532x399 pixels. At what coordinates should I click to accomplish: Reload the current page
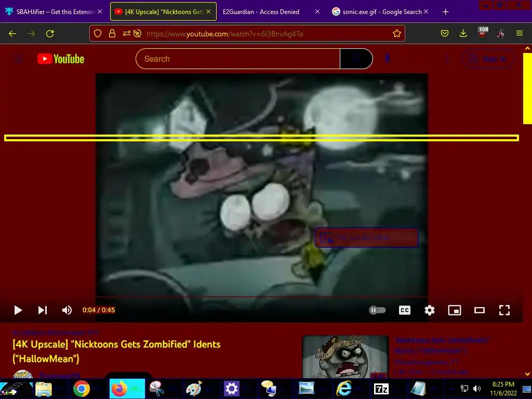tap(50, 34)
